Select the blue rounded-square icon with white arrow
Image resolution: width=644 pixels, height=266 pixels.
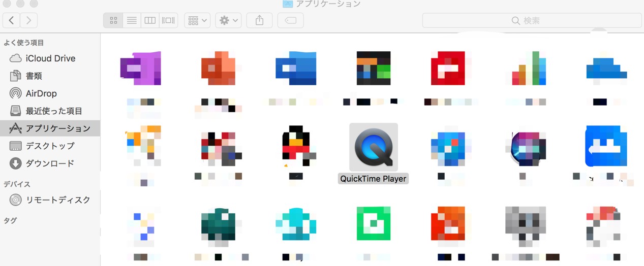606,146
